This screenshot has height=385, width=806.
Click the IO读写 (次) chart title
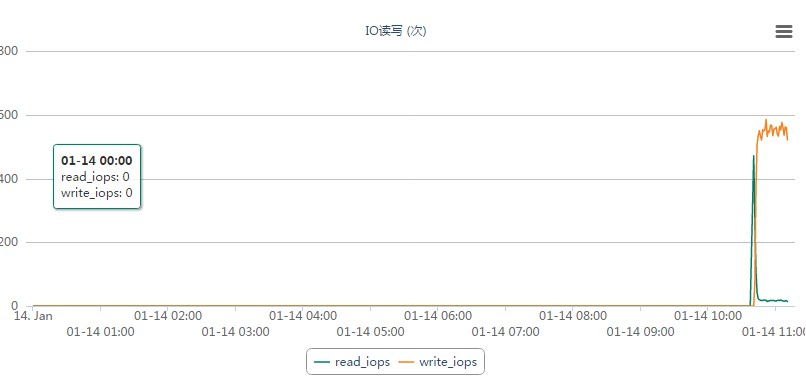click(x=396, y=31)
